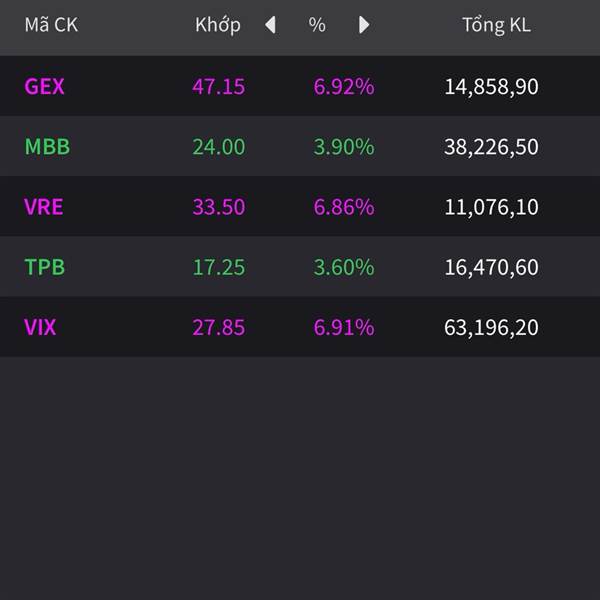This screenshot has height=600, width=600.
Task: Click GEX percent change 6.92%
Action: click(344, 86)
